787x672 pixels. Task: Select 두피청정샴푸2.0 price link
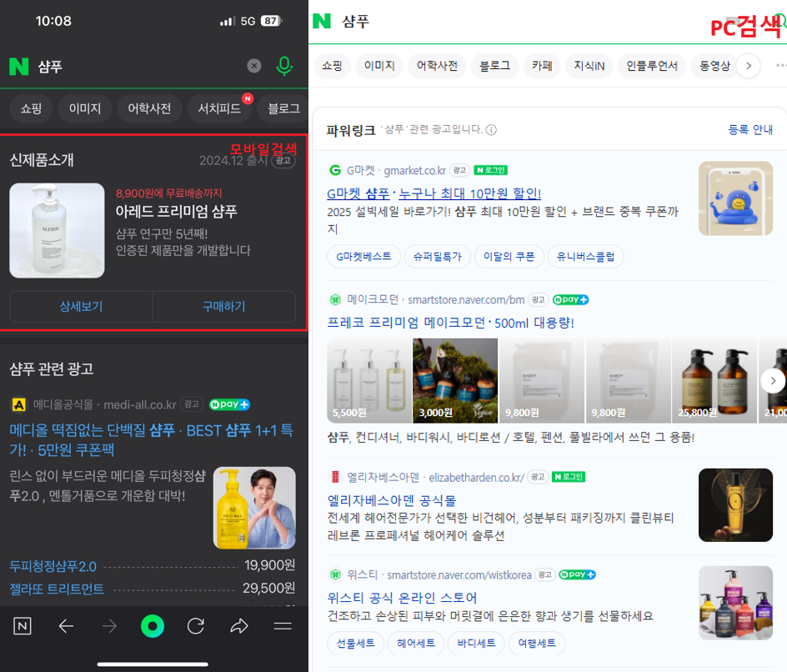[53, 566]
